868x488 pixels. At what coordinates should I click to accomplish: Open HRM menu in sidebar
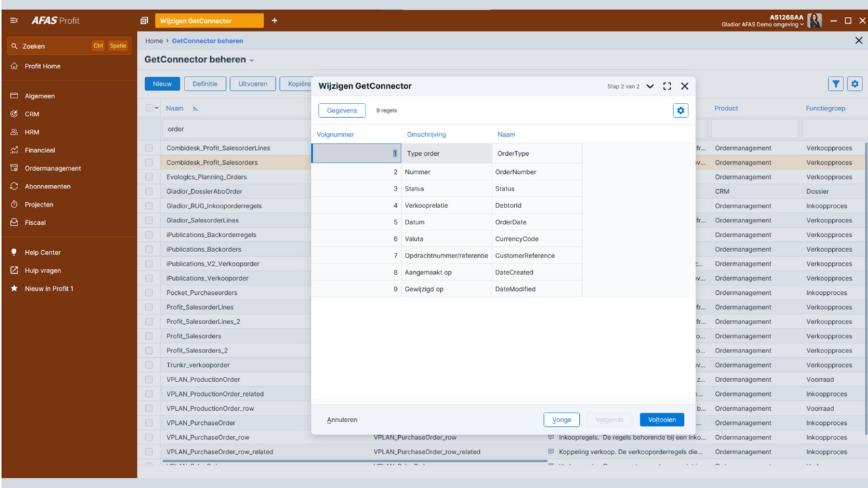click(x=32, y=132)
